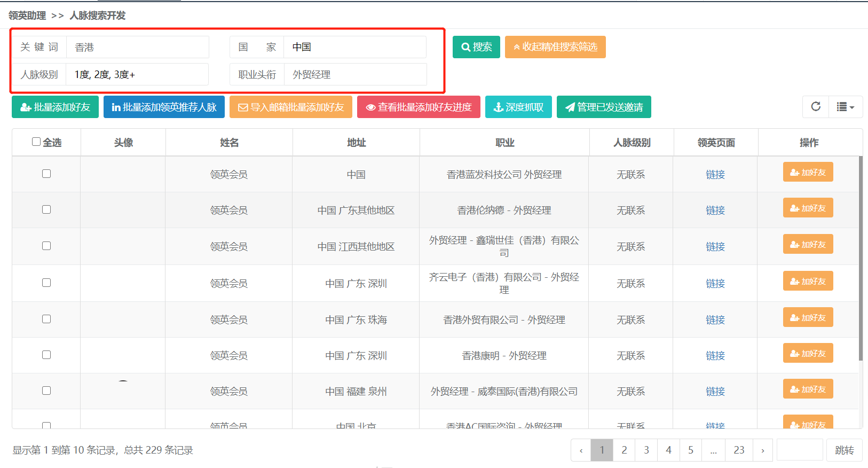Click the 跳转 jump button
The image size is (868, 468).
(x=845, y=450)
